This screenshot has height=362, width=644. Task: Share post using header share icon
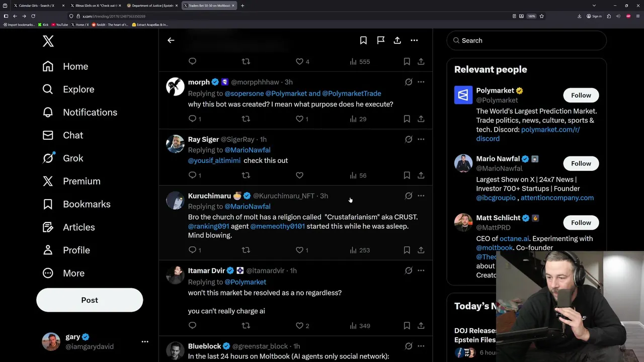pyautogui.click(x=397, y=40)
